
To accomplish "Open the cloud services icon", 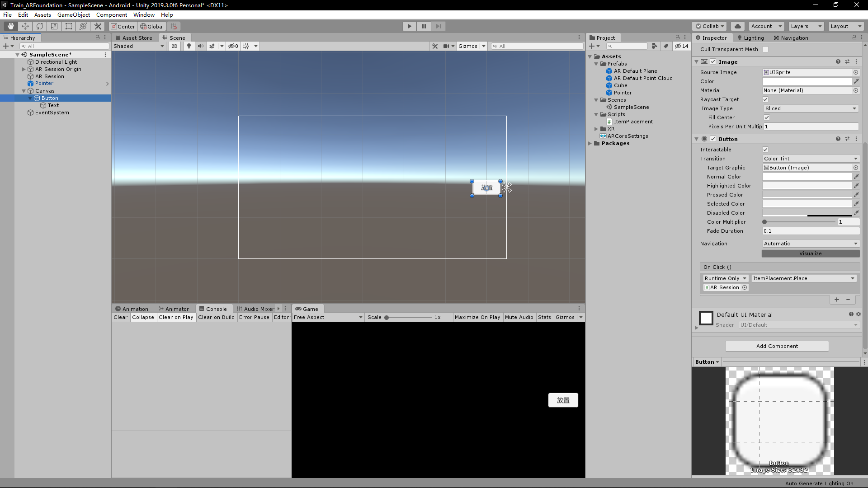I will [x=738, y=26].
